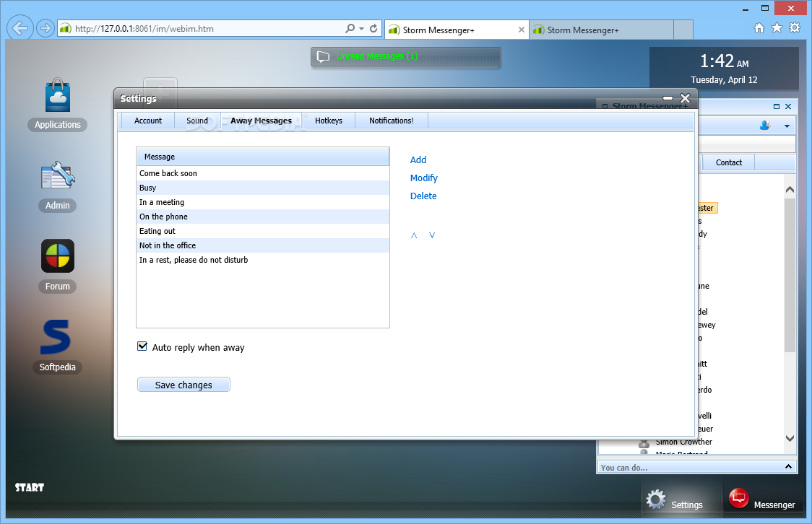Screen dimensions: 812x524
Task: Select the In a meeting message
Action: click(x=262, y=202)
